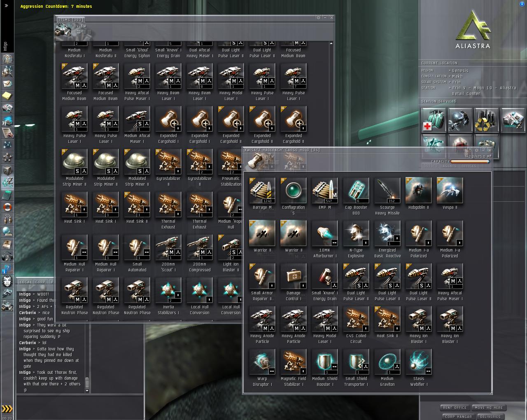Select Conflagration S crystal in cargo
527x420 pixels.
point(294,196)
